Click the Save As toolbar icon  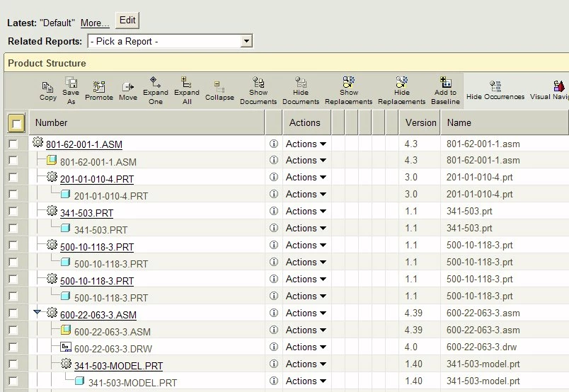coord(71,82)
